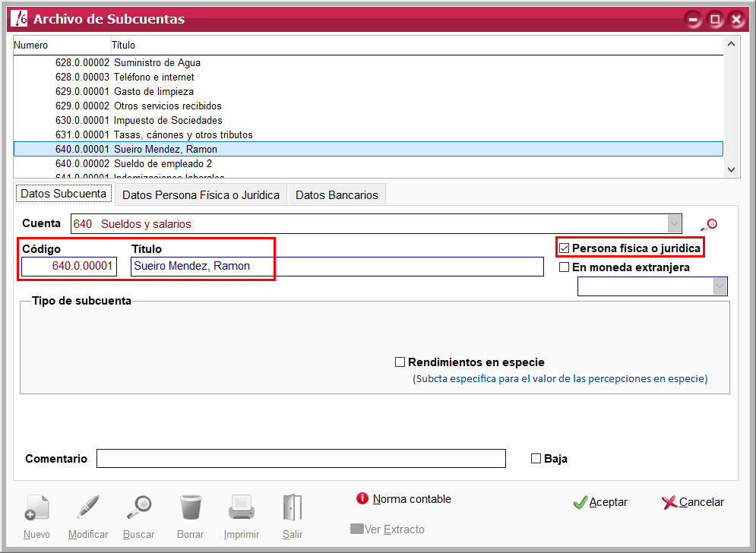Click the Ver Extracto icon

click(357, 529)
